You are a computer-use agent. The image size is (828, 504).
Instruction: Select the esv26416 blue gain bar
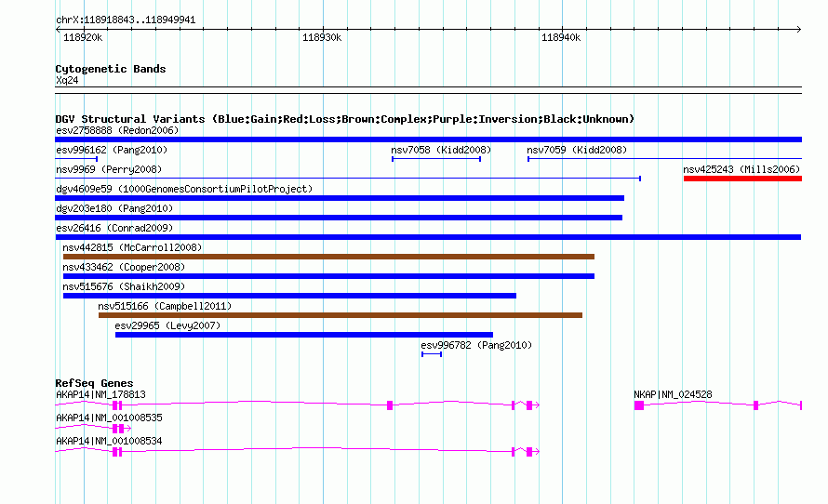pos(428,237)
